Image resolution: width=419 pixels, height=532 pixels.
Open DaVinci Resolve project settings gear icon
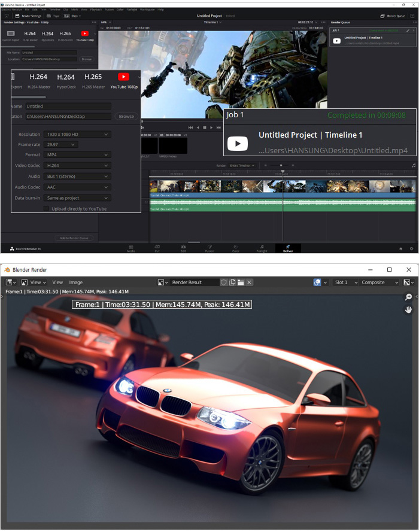point(411,249)
